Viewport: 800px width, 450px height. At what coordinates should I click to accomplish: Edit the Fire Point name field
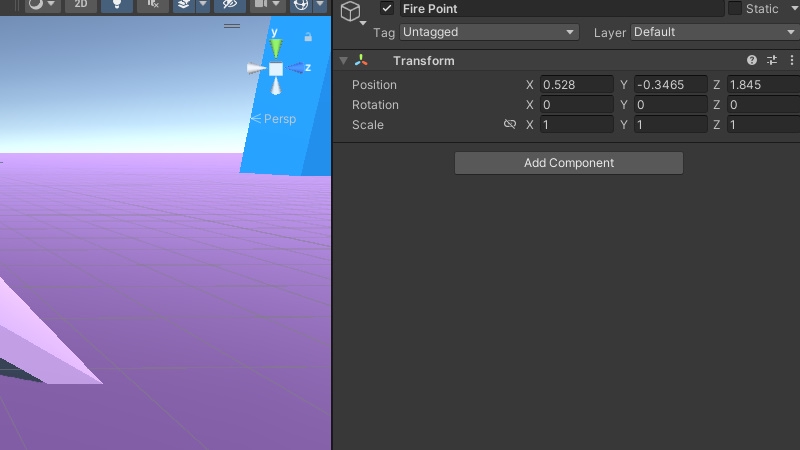[x=561, y=9]
